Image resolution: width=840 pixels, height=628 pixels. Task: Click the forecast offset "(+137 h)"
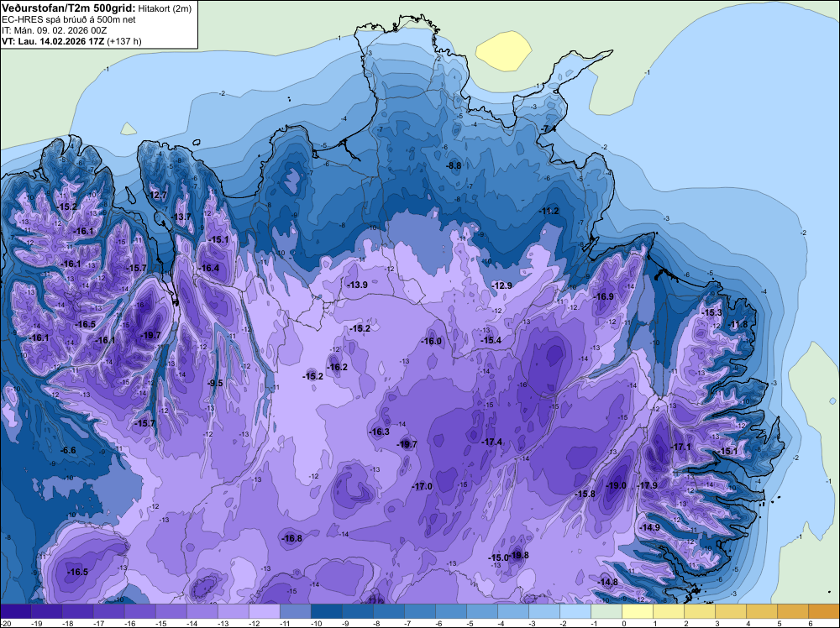coord(125,41)
